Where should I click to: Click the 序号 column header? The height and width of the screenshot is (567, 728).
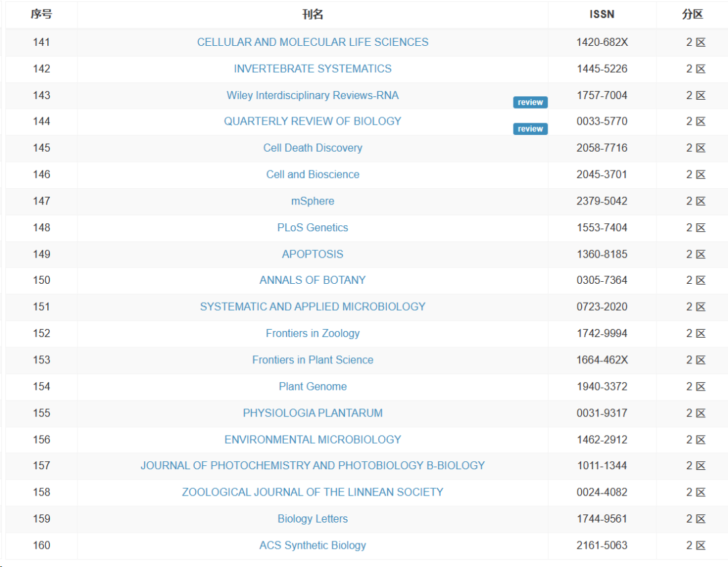(x=41, y=14)
